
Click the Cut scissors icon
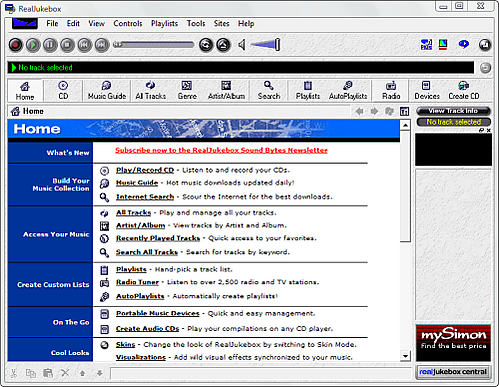[x=14, y=373]
